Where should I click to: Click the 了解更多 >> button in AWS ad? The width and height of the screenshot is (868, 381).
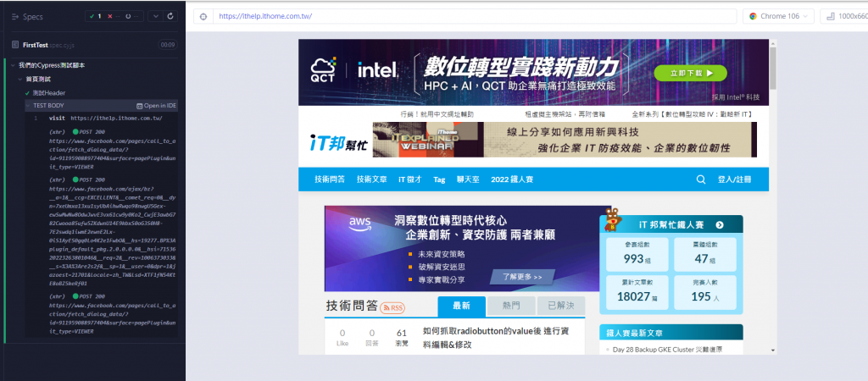(522, 277)
